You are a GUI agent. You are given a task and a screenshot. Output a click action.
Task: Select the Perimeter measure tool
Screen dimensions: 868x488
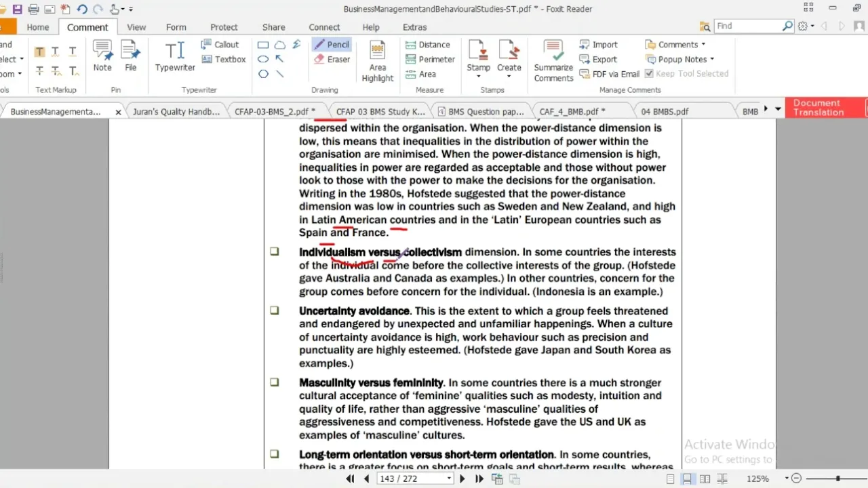click(430, 60)
